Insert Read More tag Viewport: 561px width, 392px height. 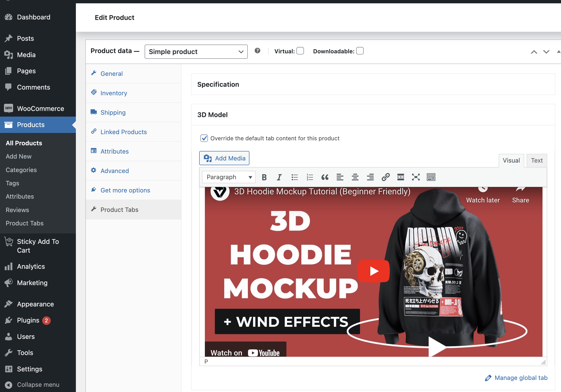pos(401,177)
